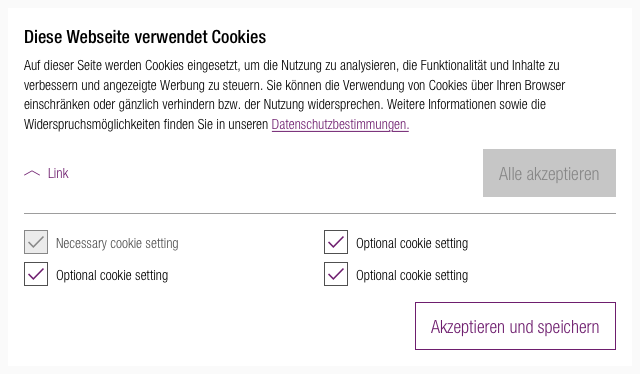Click lower left 'Optional cookie setting' label
The width and height of the screenshot is (640, 374).
(112, 276)
